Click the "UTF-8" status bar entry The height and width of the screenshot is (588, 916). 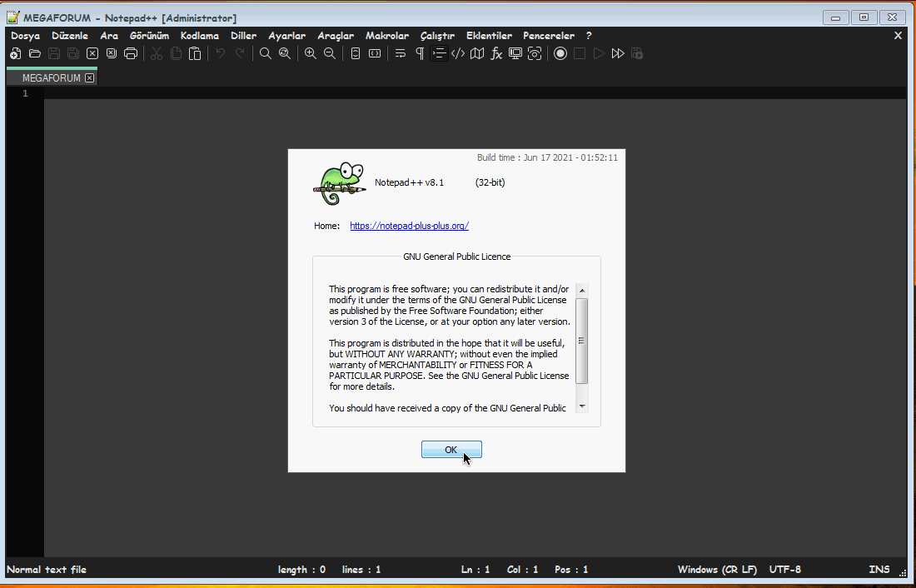[784, 570]
